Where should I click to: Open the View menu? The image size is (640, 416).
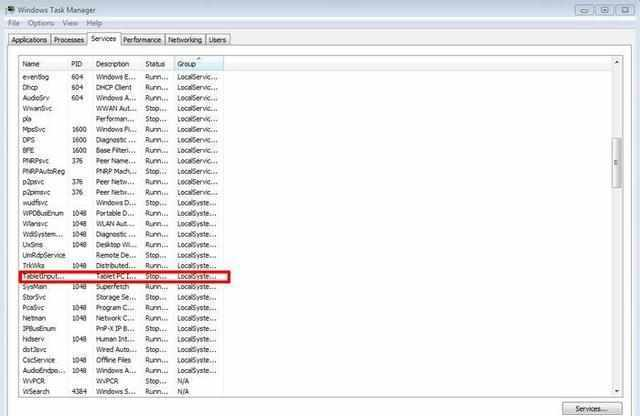[70, 23]
